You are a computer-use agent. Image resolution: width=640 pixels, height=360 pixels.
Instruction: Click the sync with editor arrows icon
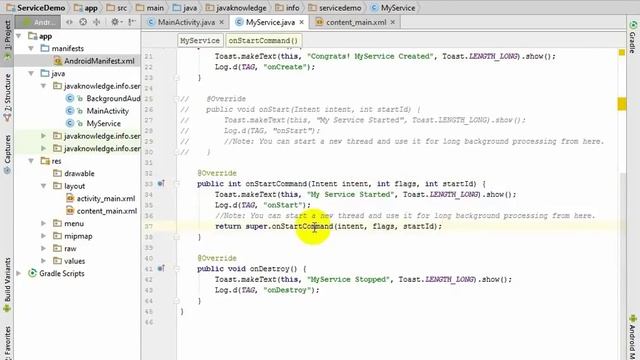(x=69, y=22)
